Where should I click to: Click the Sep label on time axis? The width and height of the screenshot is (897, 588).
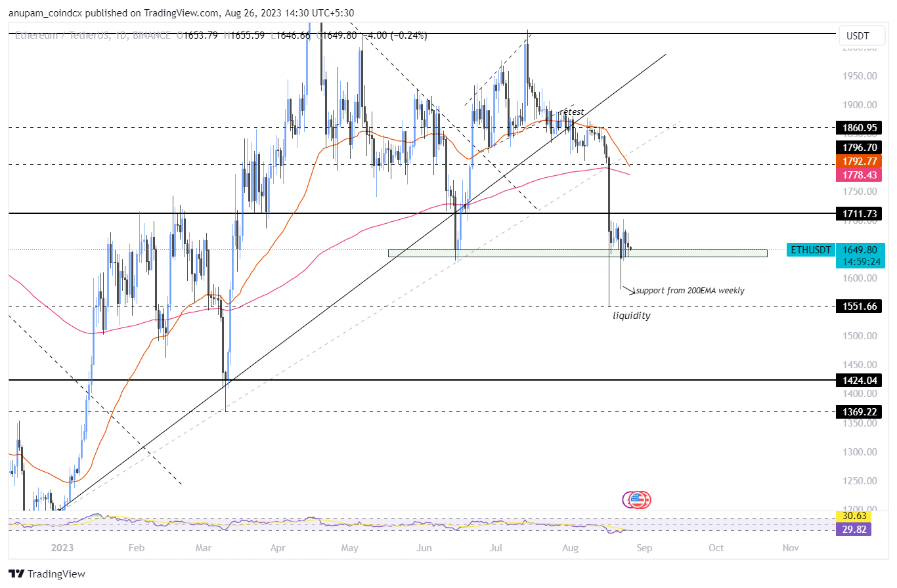tap(644, 548)
